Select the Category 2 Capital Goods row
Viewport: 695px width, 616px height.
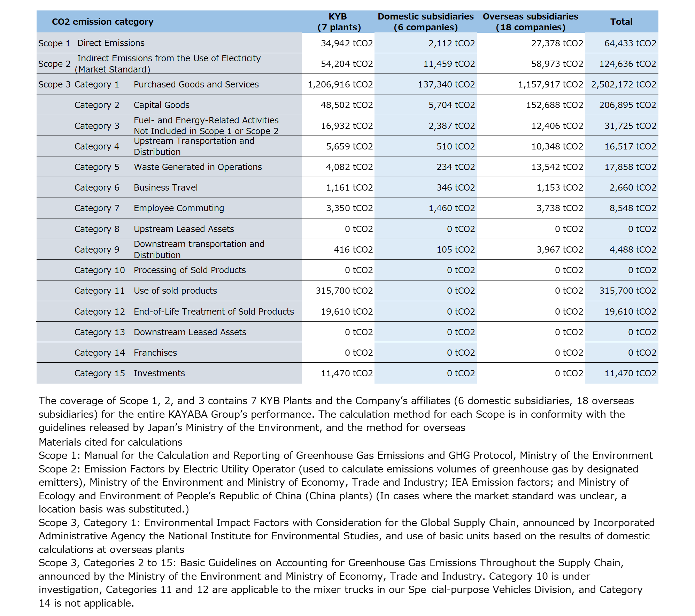click(161, 105)
